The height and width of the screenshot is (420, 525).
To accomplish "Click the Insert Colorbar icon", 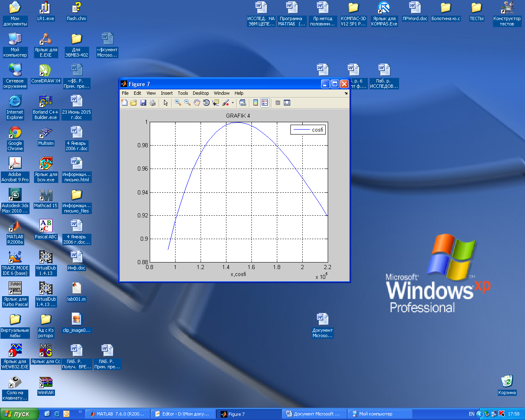I will [x=256, y=103].
